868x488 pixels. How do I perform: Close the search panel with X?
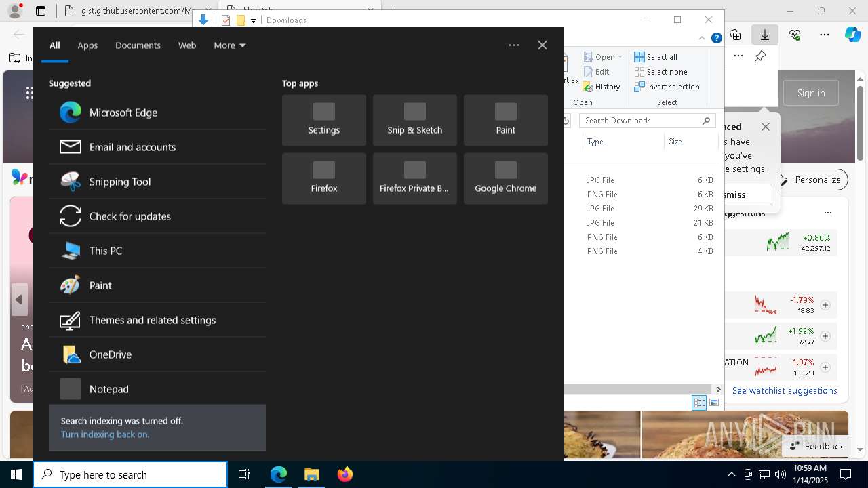[x=542, y=45]
